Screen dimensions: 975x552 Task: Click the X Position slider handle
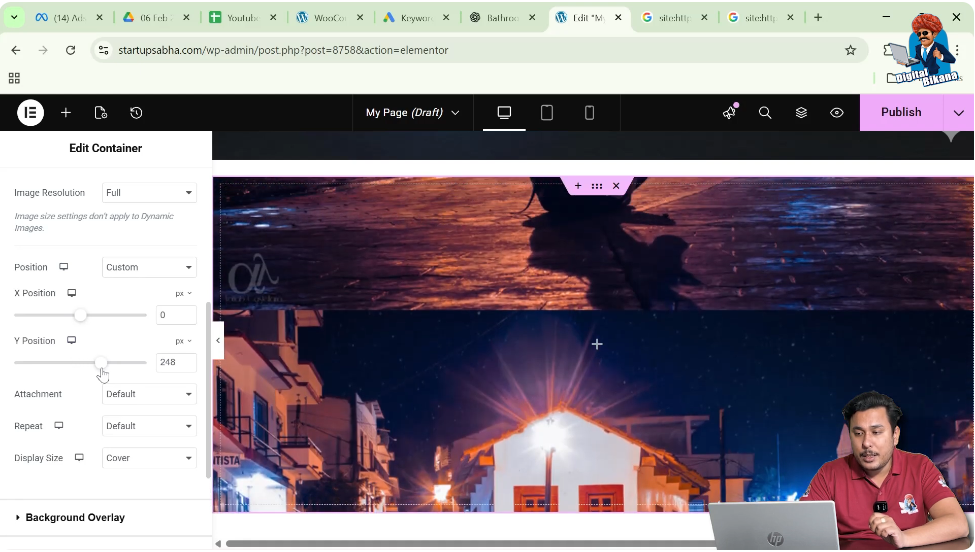tap(80, 315)
